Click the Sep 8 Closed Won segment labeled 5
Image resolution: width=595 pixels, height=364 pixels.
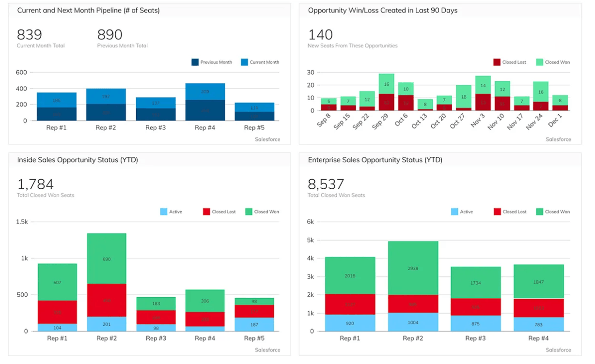pos(329,102)
